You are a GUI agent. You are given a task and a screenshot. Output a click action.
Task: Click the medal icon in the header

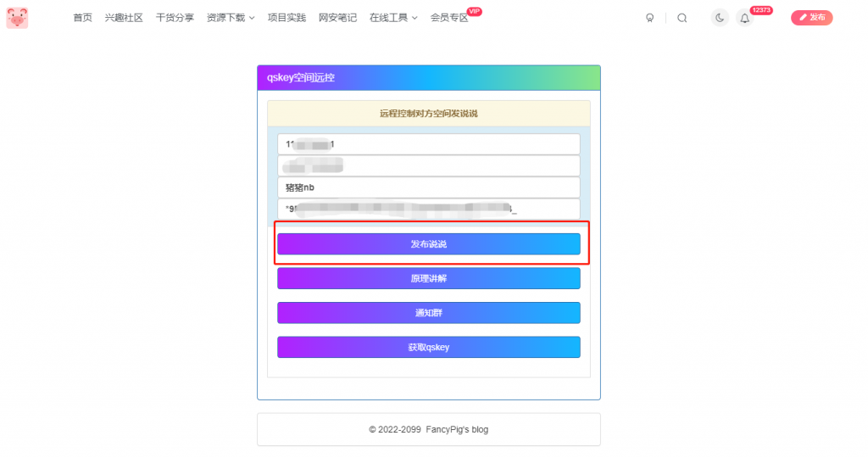click(650, 18)
